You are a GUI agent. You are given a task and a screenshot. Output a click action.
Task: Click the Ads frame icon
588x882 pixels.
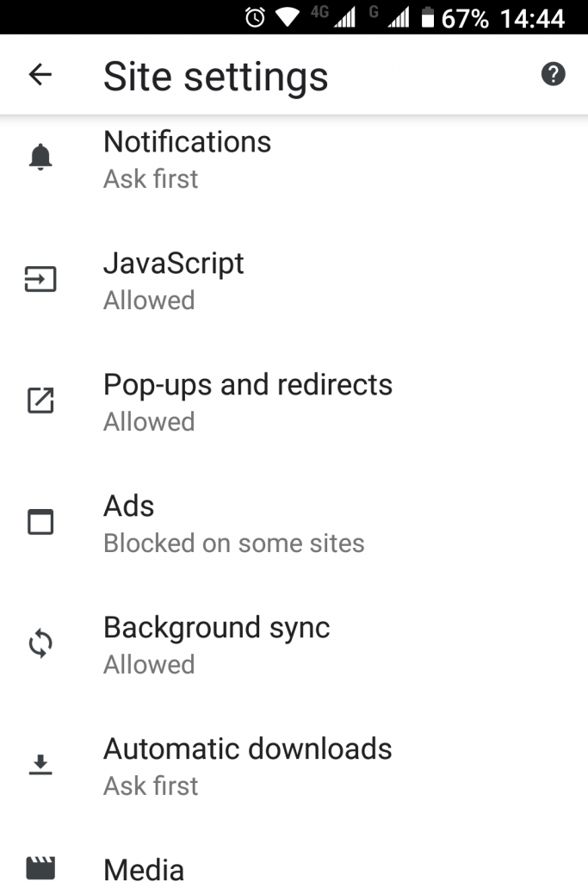click(39, 522)
